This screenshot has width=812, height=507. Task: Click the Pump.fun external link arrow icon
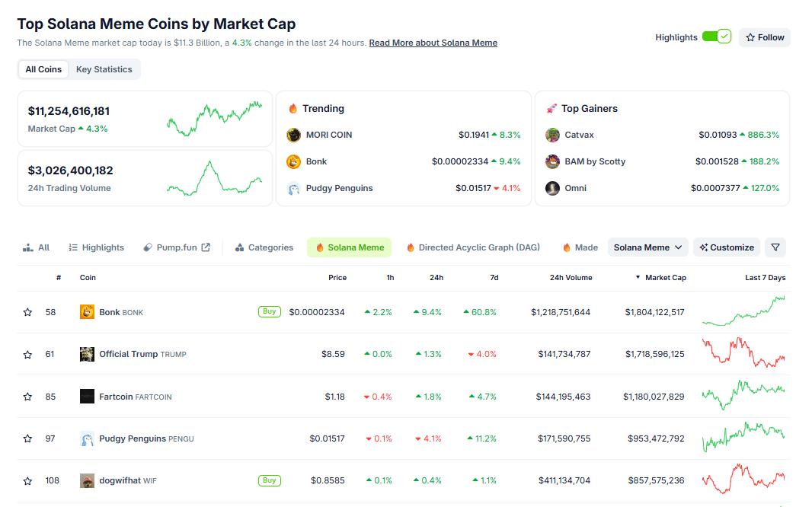coord(206,247)
